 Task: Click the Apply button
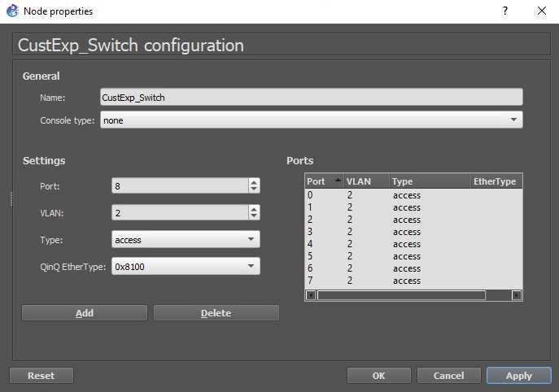[x=518, y=376]
